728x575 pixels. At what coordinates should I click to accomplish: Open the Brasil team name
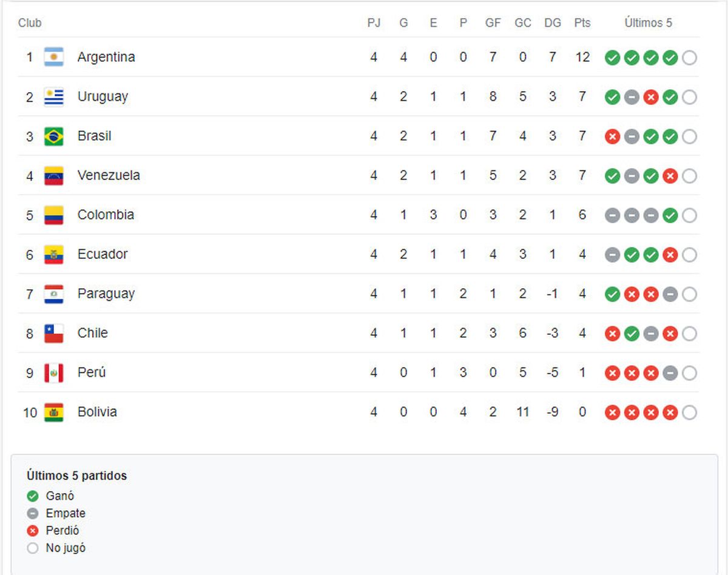click(94, 136)
